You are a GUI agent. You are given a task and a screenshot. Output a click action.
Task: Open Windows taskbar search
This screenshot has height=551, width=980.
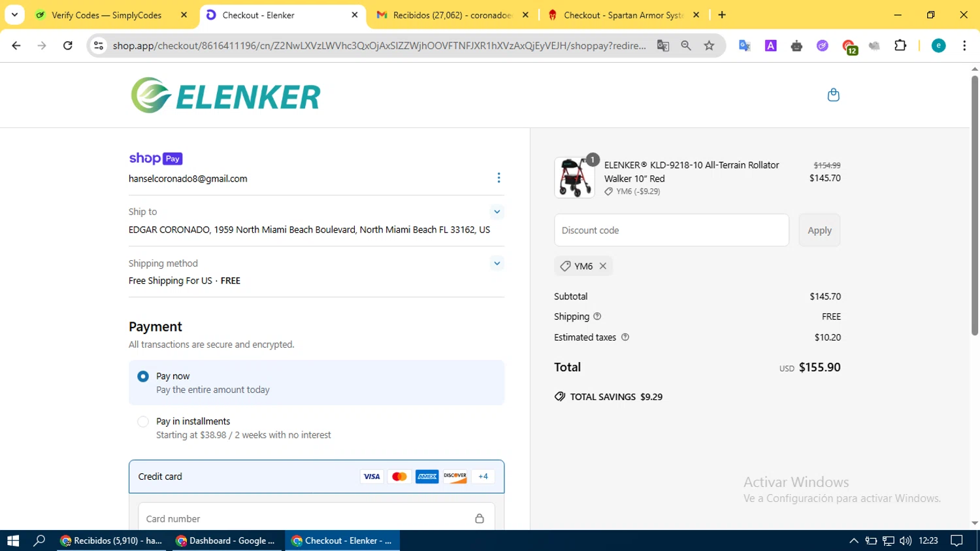tap(39, 541)
